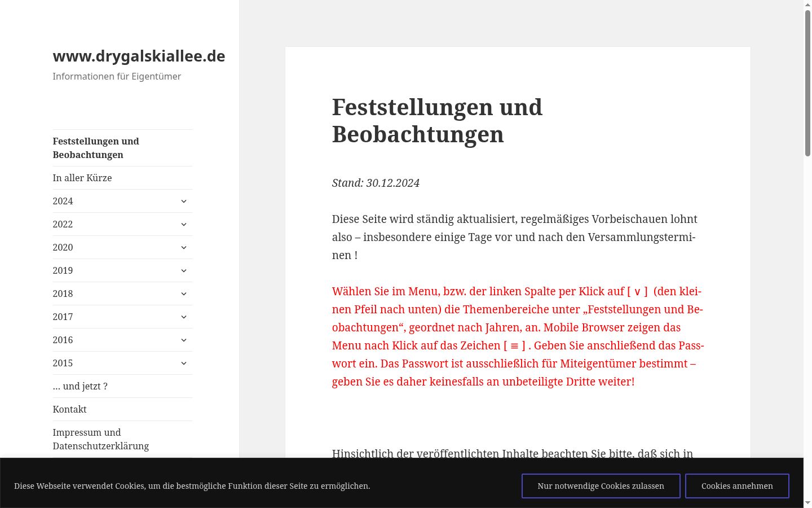The width and height of the screenshot is (812, 508).
Task: Expand the 2022 submenu chevron
Action: (x=184, y=224)
